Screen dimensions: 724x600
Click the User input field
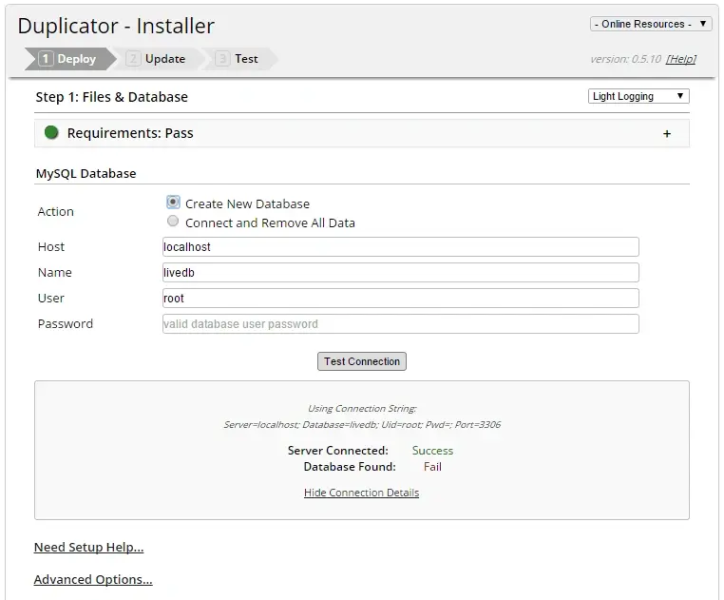coord(400,298)
